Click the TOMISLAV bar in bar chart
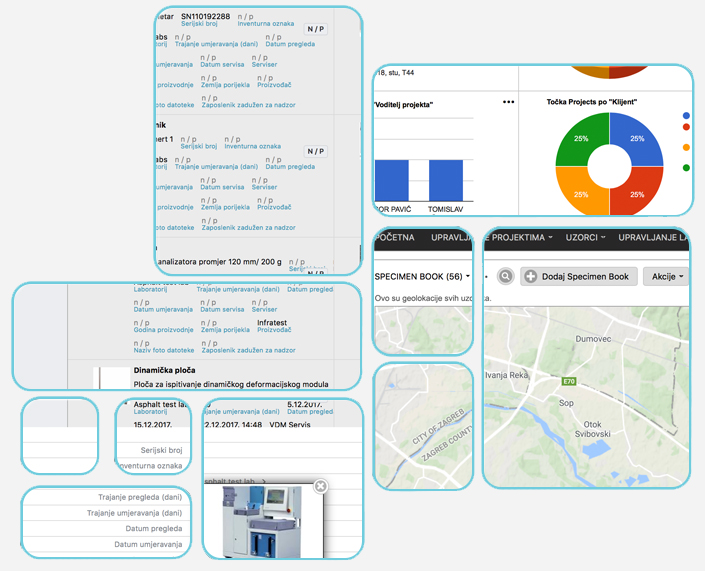Image resolution: width=705 pixels, height=571 pixels. (x=446, y=181)
